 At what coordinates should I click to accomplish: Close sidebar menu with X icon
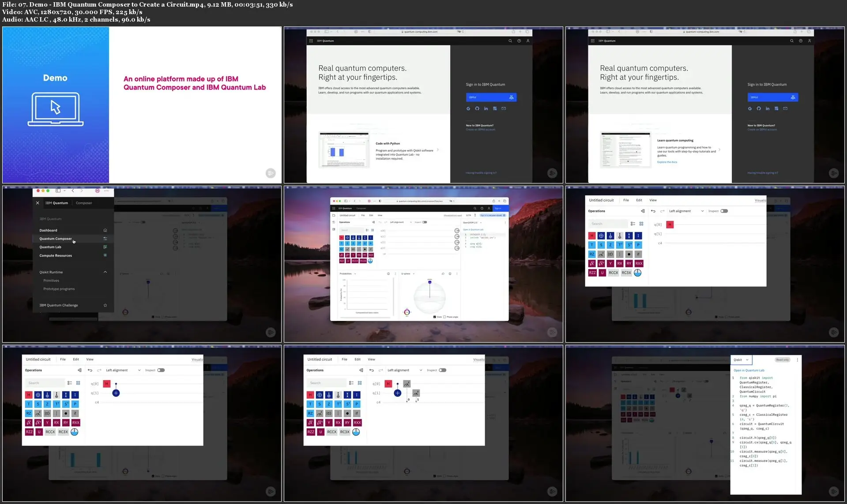point(38,203)
